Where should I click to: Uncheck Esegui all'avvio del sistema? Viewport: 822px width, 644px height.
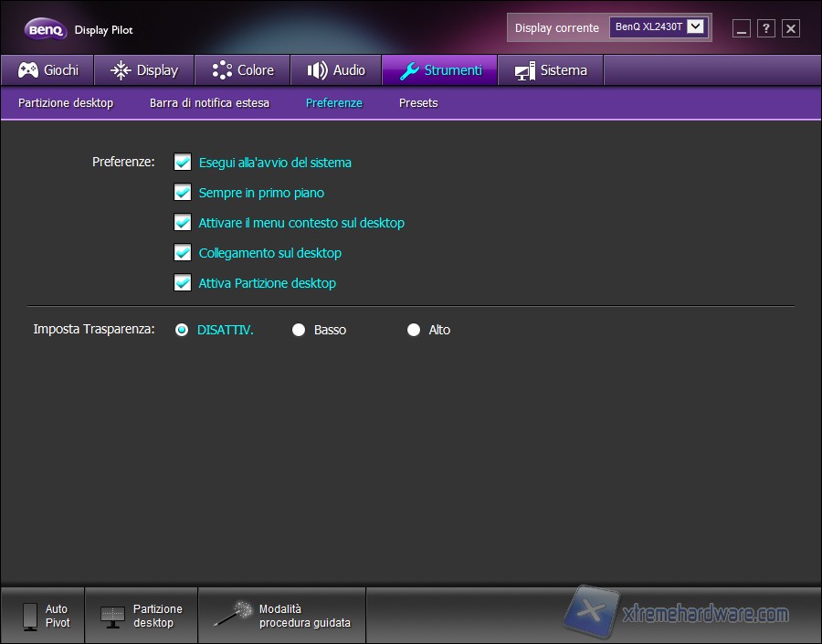pyautogui.click(x=183, y=163)
